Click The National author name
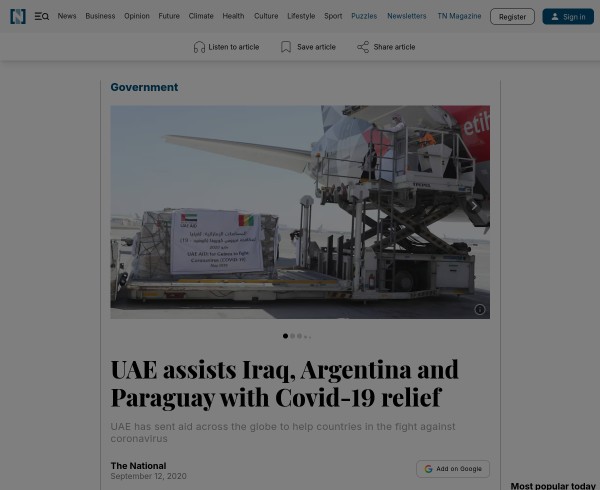Screen dimensions: 600x490 click(x=138, y=466)
